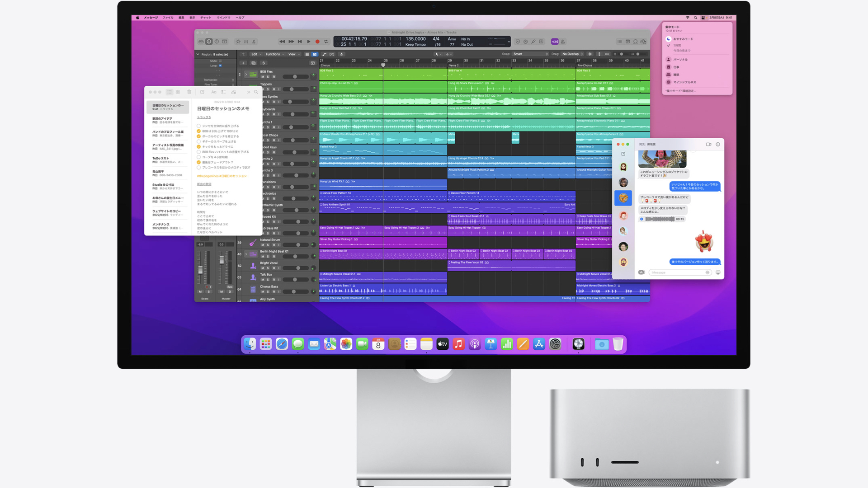Check the first unchecked checklist item in note
This screenshot has height=488, width=868.
(x=198, y=126)
